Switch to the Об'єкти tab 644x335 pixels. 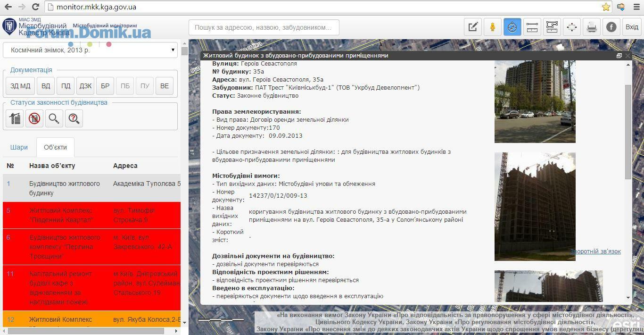pyautogui.click(x=55, y=147)
